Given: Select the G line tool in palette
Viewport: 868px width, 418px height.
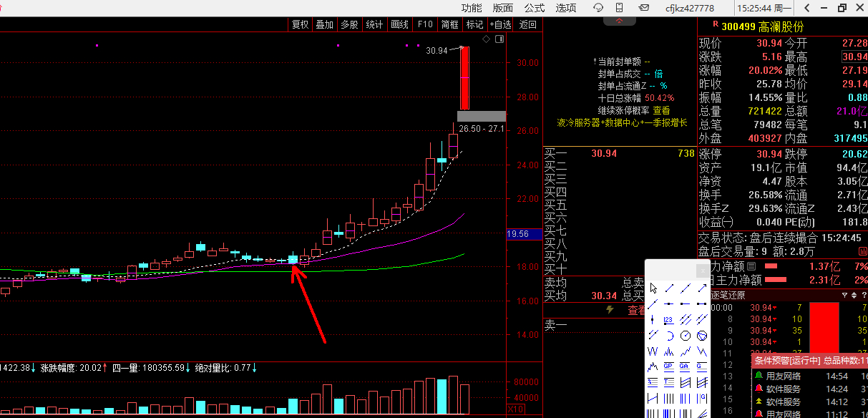Looking at the screenshot, I should click(x=701, y=366).
